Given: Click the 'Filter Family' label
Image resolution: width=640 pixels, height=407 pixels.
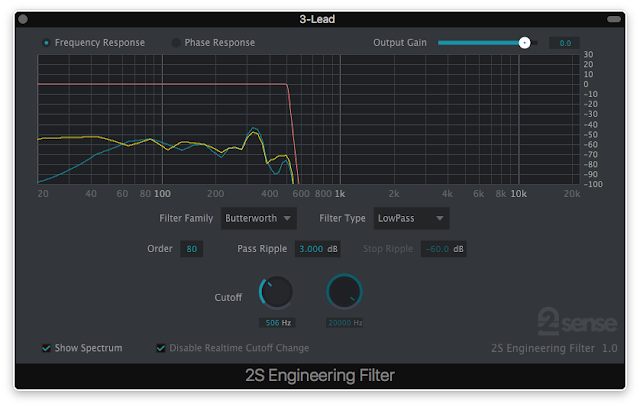Looking at the screenshot, I should [186, 218].
